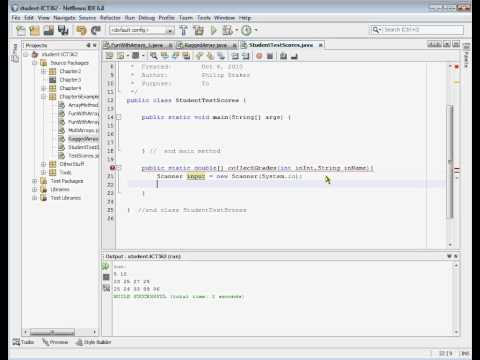Collapse the Source Packages node
480x360 pixels.
[34, 63]
